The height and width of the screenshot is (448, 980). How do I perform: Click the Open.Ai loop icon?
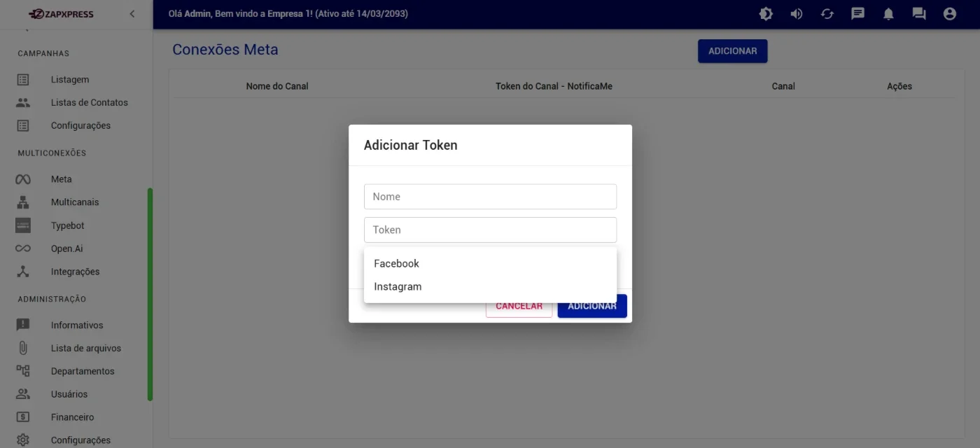point(23,248)
